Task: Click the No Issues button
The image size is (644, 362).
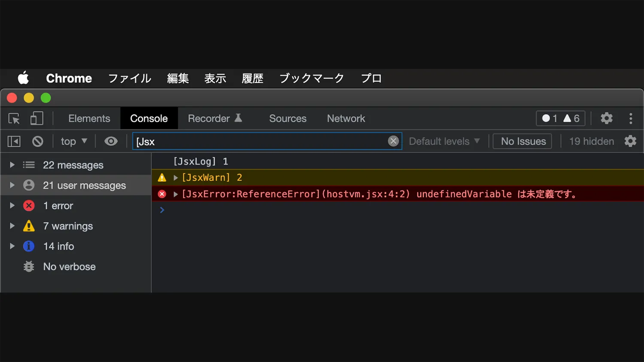Action: pyautogui.click(x=523, y=141)
